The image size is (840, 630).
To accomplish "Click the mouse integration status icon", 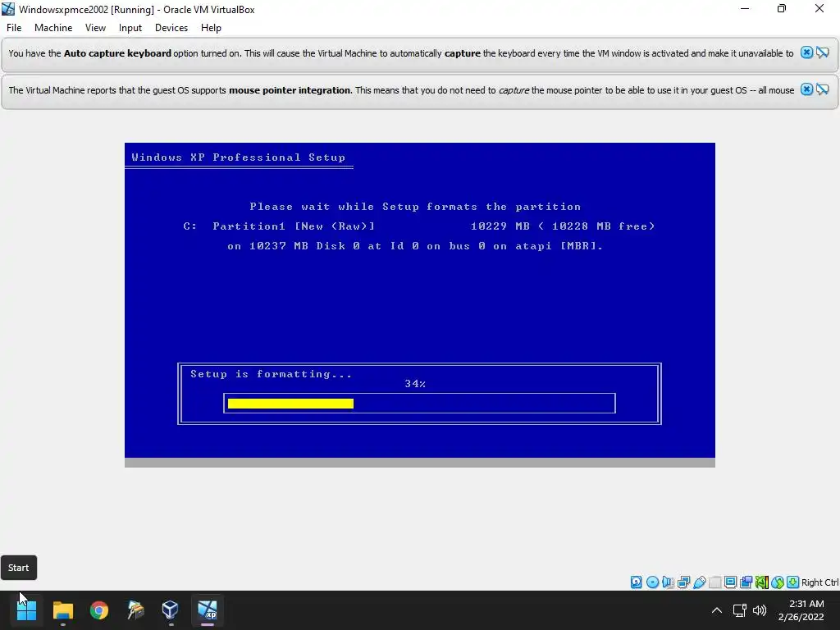I will coord(778,582).
